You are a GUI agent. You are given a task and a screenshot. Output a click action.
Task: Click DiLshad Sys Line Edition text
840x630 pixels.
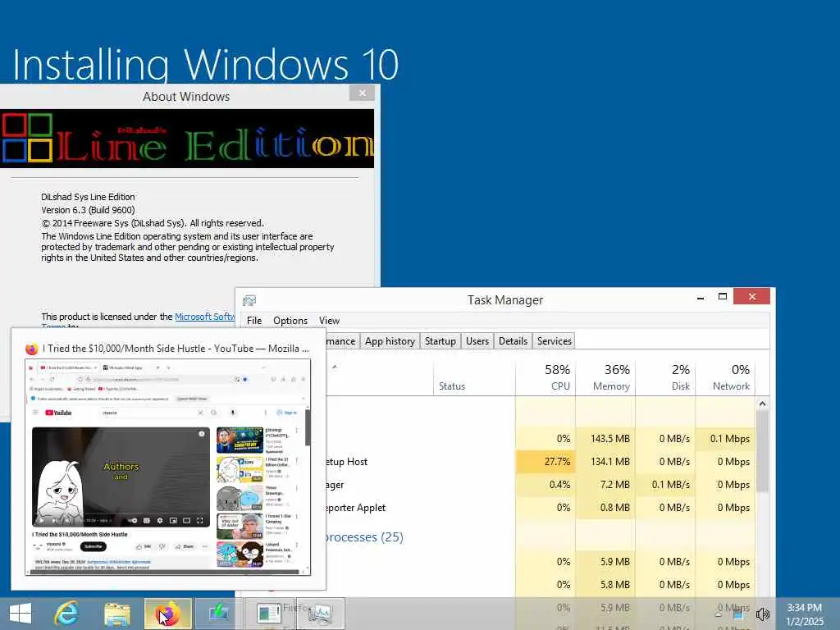pyautogui.click(x=88, y=197)
